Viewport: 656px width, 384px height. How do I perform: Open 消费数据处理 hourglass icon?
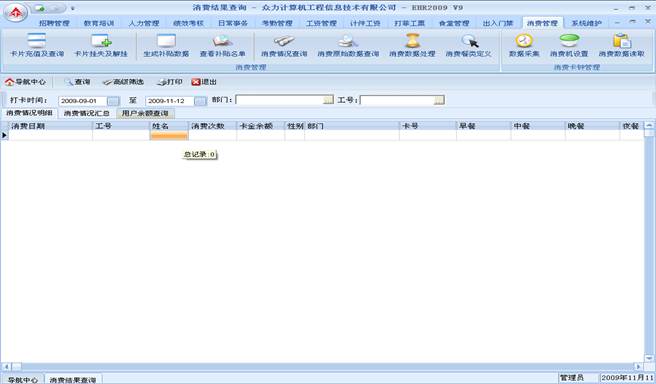point(412,41)
